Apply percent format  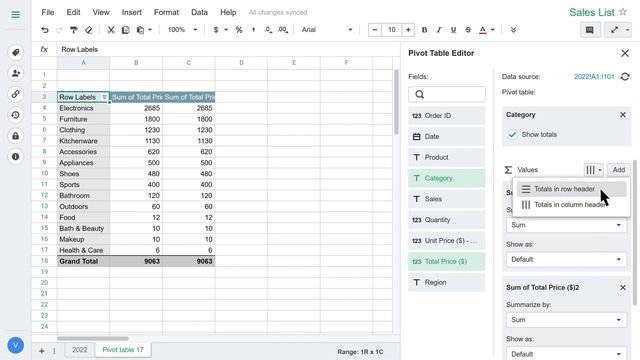click(x=239, y=30)
